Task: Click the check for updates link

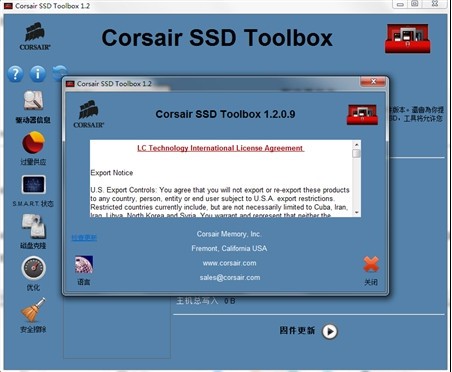Action: (84, 237)
